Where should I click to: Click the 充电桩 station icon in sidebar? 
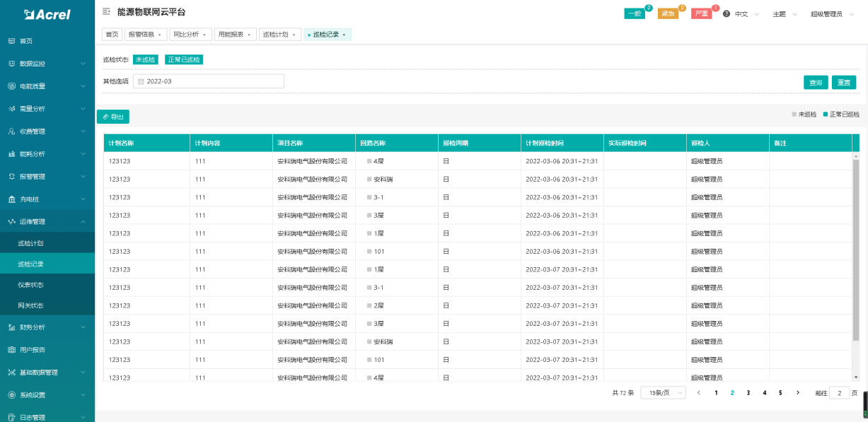pos(11,199)
